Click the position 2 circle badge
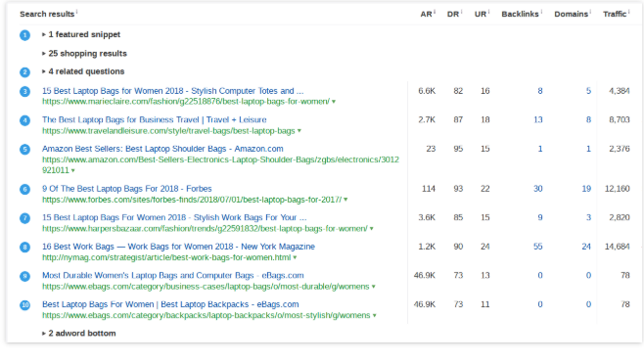The image size is (644, 363). click(x=24, y=71)
